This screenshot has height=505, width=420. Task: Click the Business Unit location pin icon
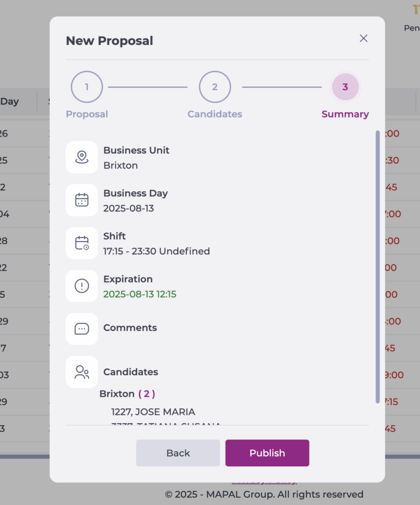pyautogui.click(x=81, y=157)
